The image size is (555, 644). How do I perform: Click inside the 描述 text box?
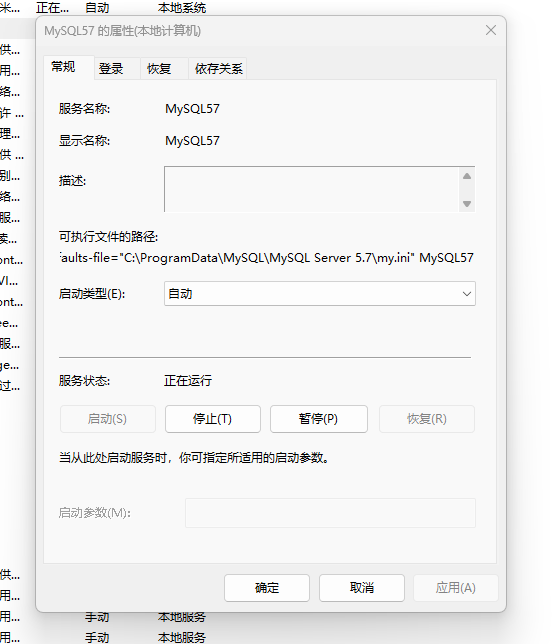tap(312, 189)
